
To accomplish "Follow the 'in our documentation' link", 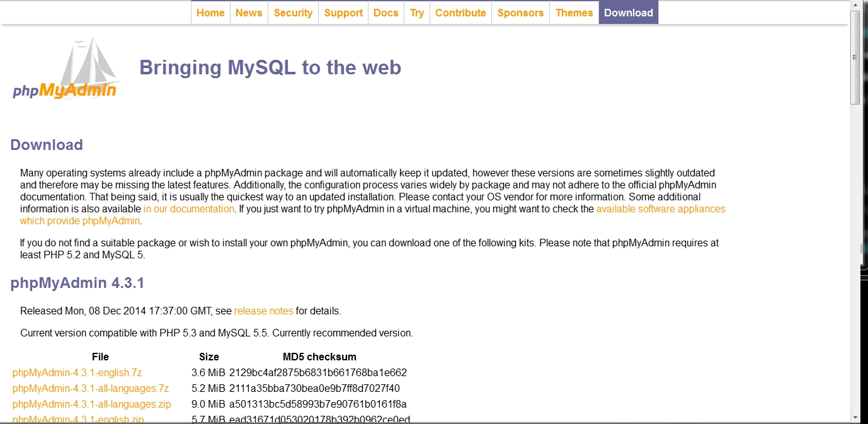I will (189, 209).
